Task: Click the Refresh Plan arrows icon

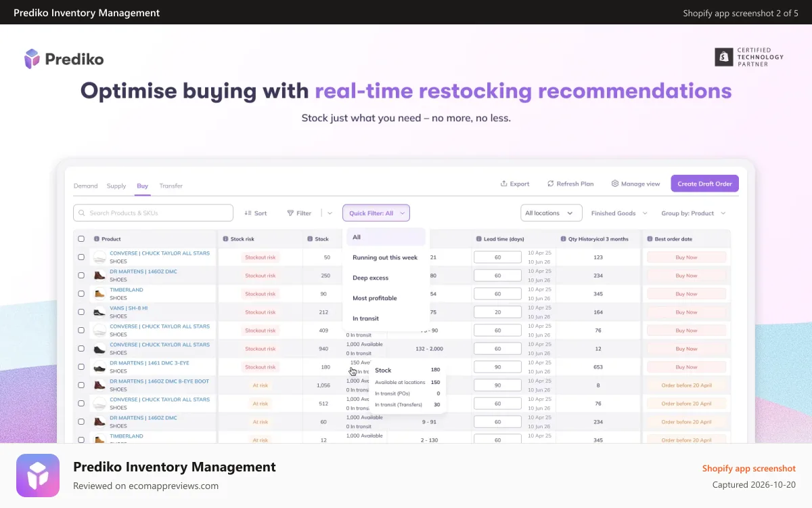Action: tap(551, 184)
